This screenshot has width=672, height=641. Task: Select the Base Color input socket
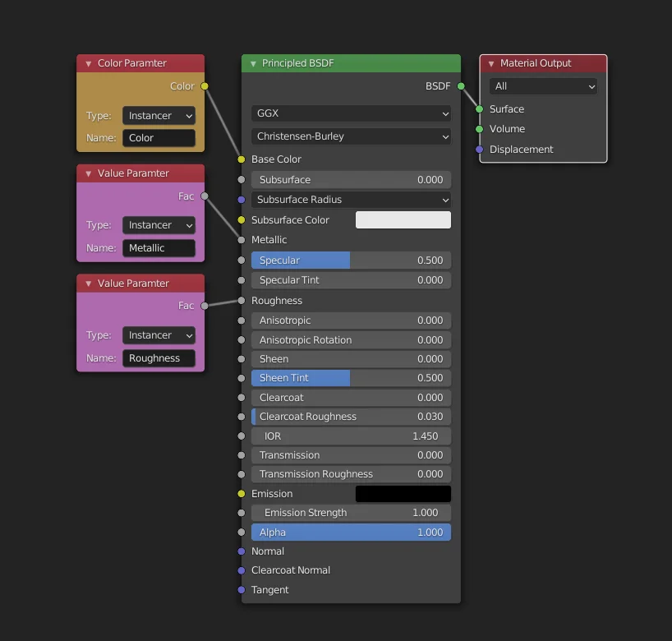pyautogui.click(x=242, y=159)
